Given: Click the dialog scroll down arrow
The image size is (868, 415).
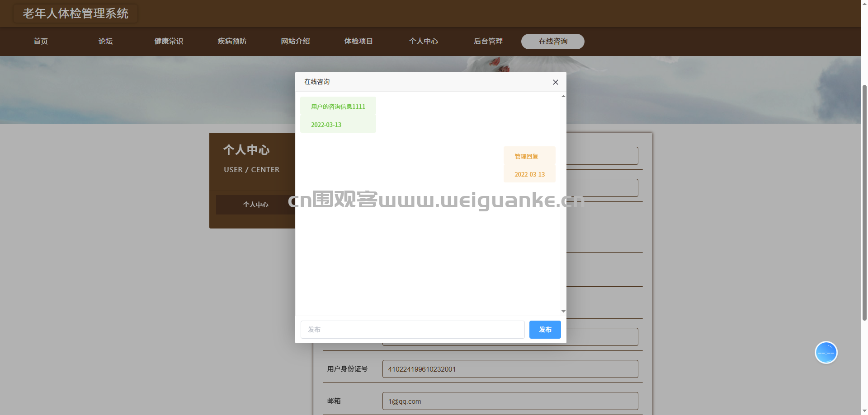Looking at the screenshot, I should [563, 311].
